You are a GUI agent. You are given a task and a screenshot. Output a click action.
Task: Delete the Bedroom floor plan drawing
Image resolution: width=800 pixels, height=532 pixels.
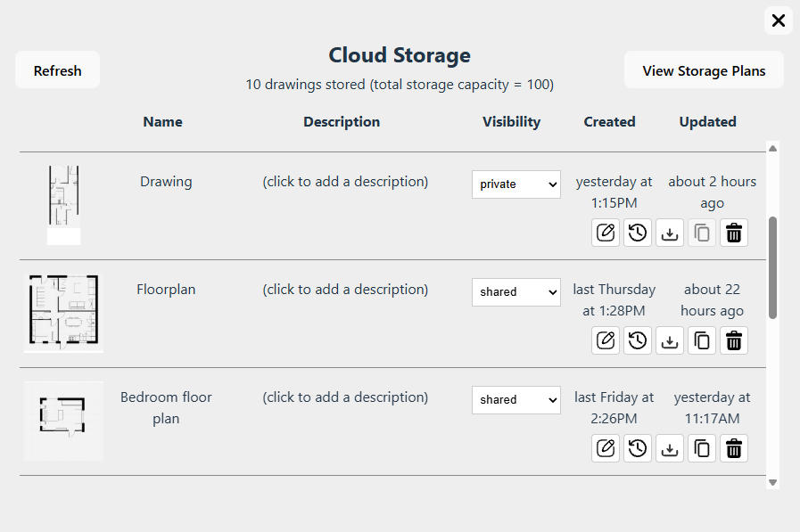point(734,448)
